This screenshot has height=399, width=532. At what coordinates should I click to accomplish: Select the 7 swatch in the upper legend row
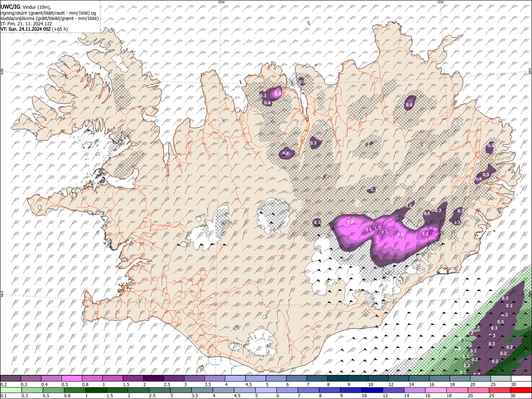tap(317, 379)
